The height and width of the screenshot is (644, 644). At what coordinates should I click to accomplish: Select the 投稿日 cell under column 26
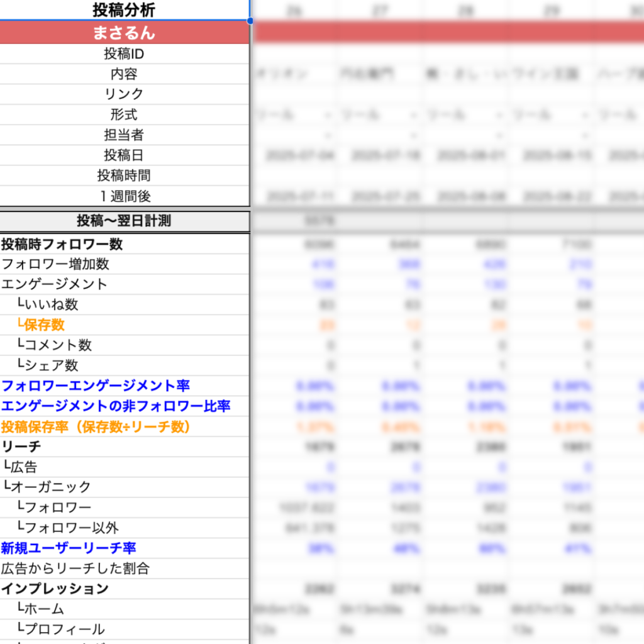tap(295, 155)
